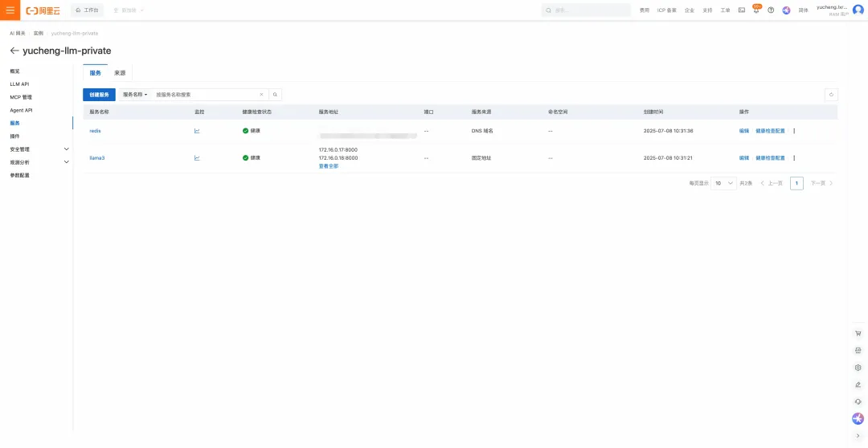Click the settings gear in right rail
This screenshot has height=448, width=868.
[858, 368]
